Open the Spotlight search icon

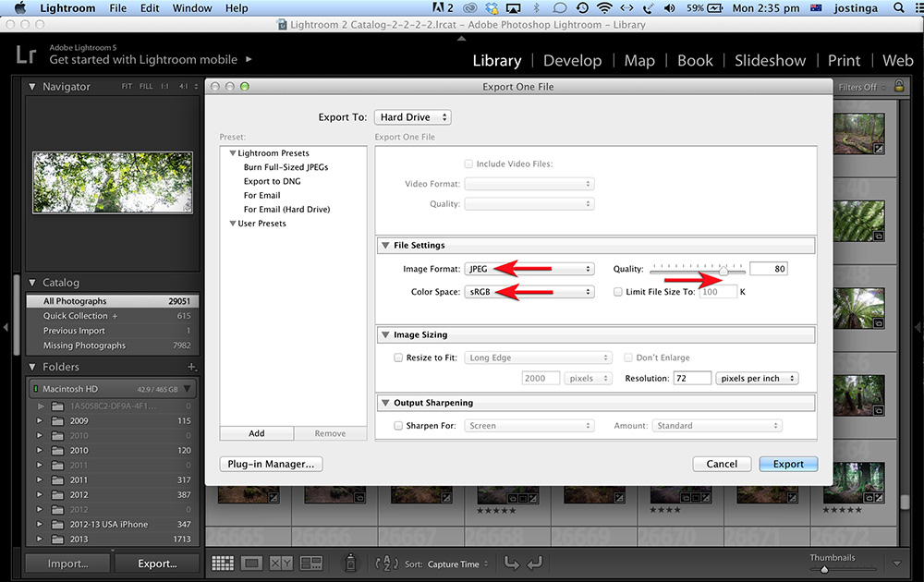click(899, 7)
